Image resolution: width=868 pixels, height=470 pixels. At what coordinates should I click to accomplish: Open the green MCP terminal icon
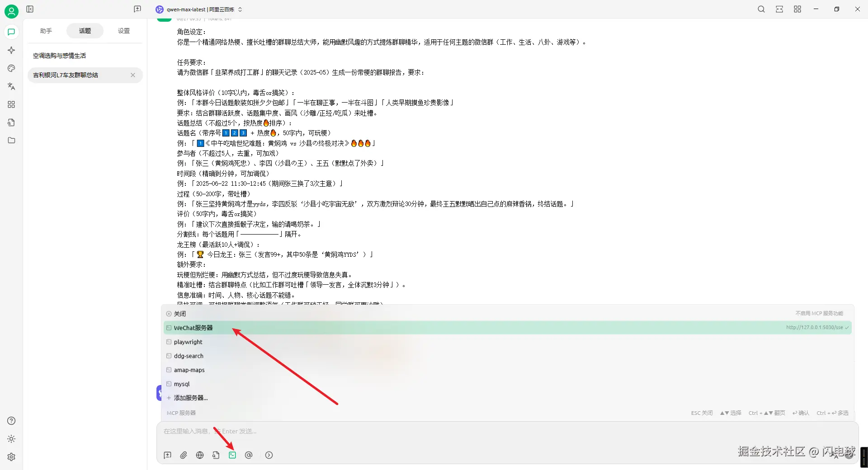[x=232, y=455]
